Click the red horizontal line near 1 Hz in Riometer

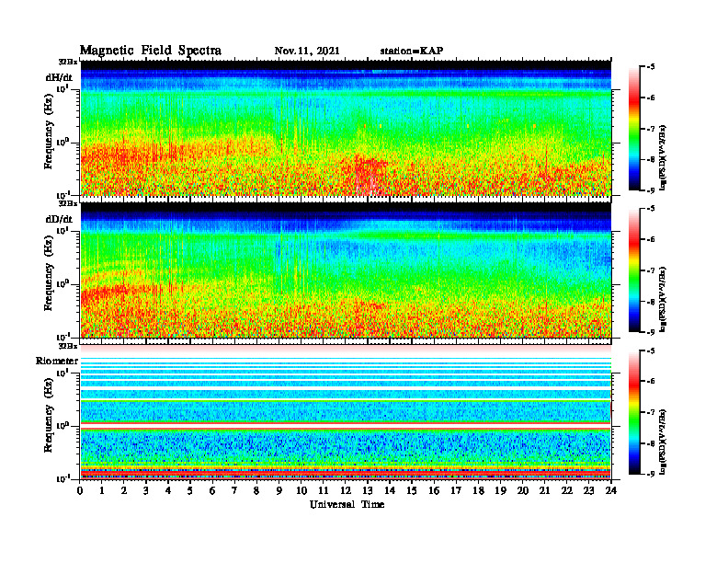(x=346, y=426)
